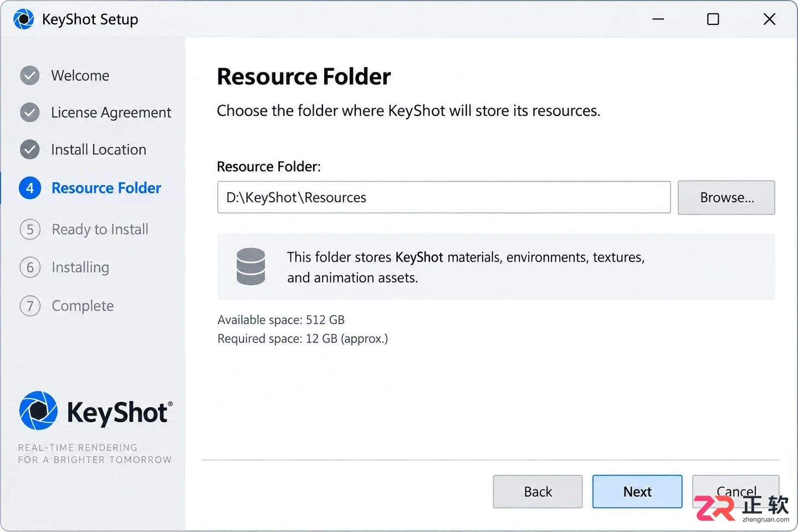Cancel the KeyShot setup

click(x=736, y=492)
